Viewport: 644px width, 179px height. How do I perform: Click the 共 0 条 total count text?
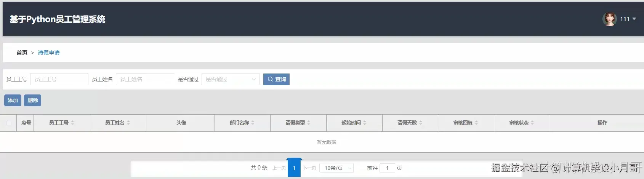pyautogui.click(x=259, y=168)
